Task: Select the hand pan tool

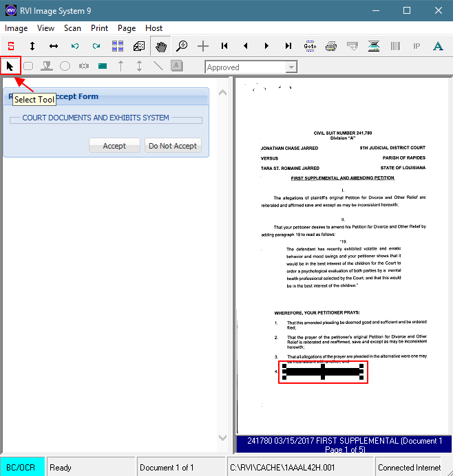Action: 160,46
